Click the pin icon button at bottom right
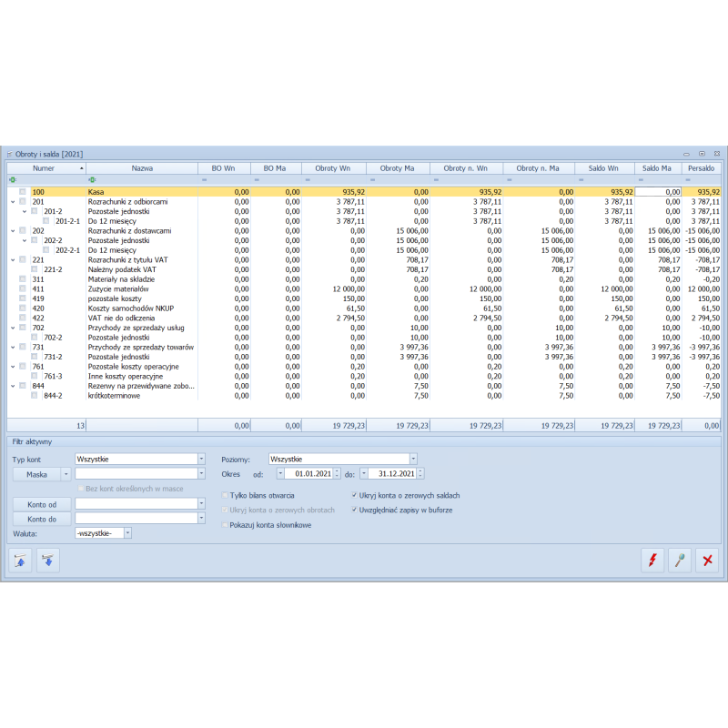 (680, 561)
